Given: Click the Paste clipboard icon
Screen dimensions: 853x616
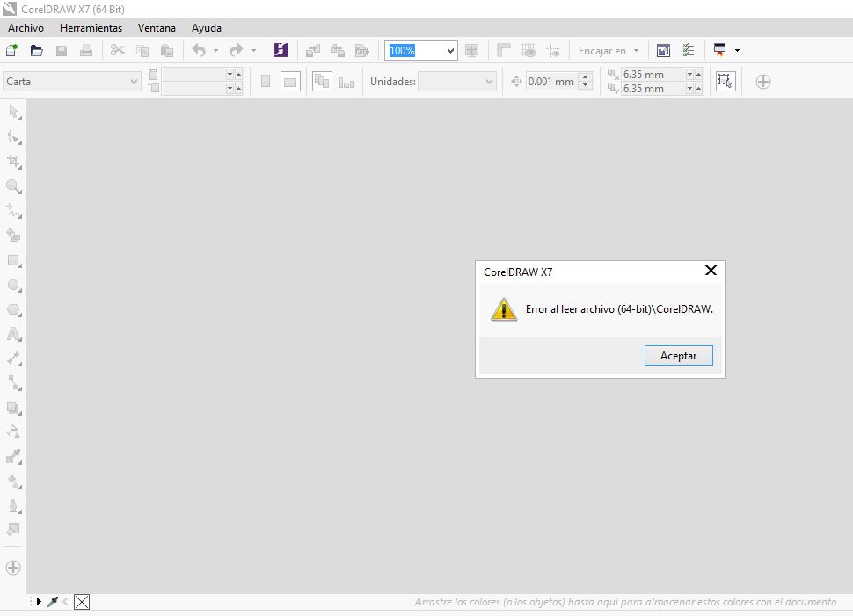Looking at the screenshot, I should tap(167, 51).
